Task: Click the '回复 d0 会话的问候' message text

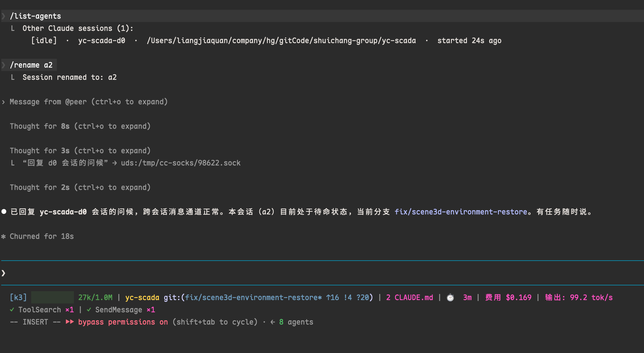Action: (x=65, y=163)
